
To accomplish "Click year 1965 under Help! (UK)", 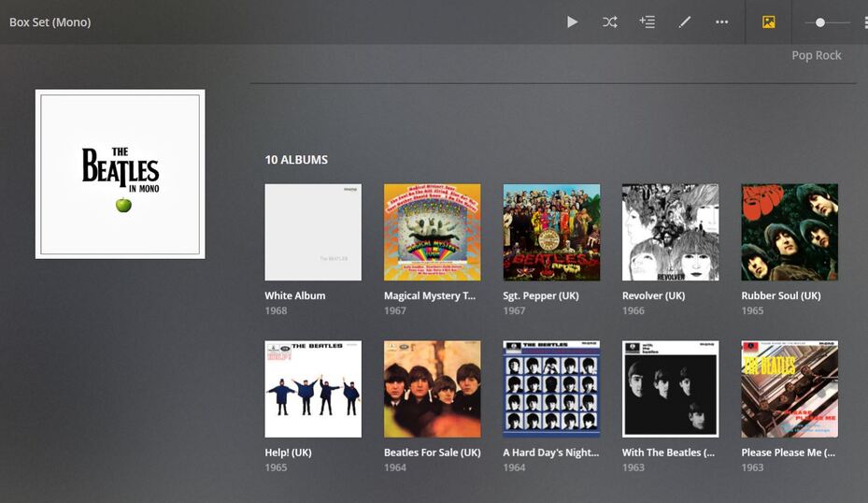I will [276, 467].
